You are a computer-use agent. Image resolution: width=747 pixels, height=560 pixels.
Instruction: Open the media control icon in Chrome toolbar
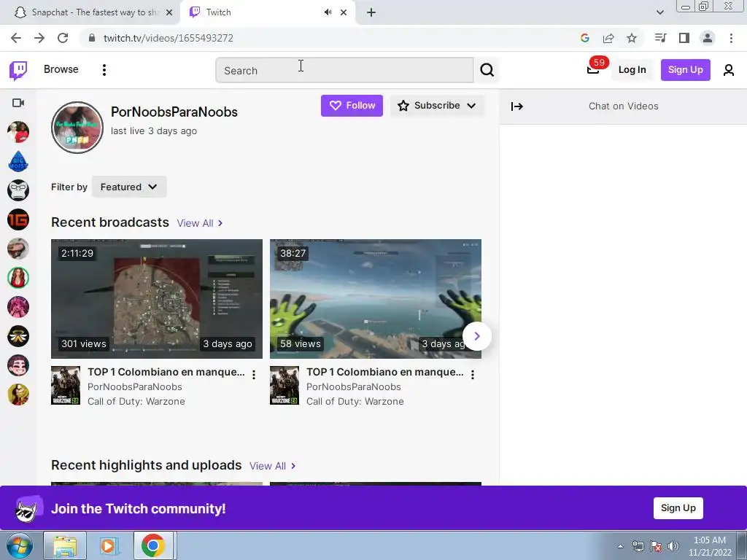(x=660, y=38)
